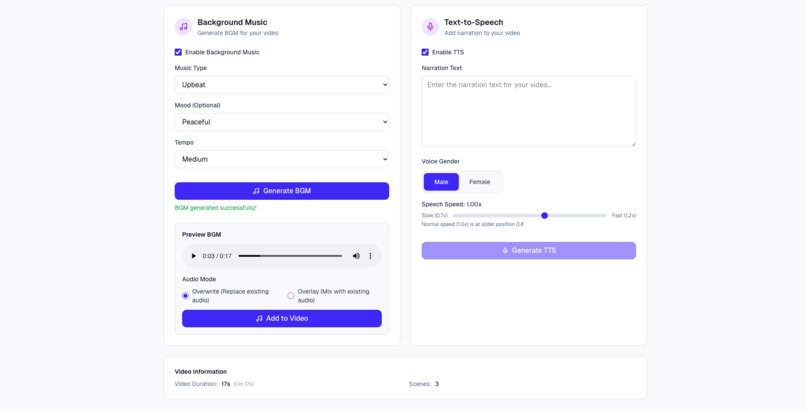Open the Mood dropdown showing Peaceful
The image size is (806, 411).
(282, 122)
